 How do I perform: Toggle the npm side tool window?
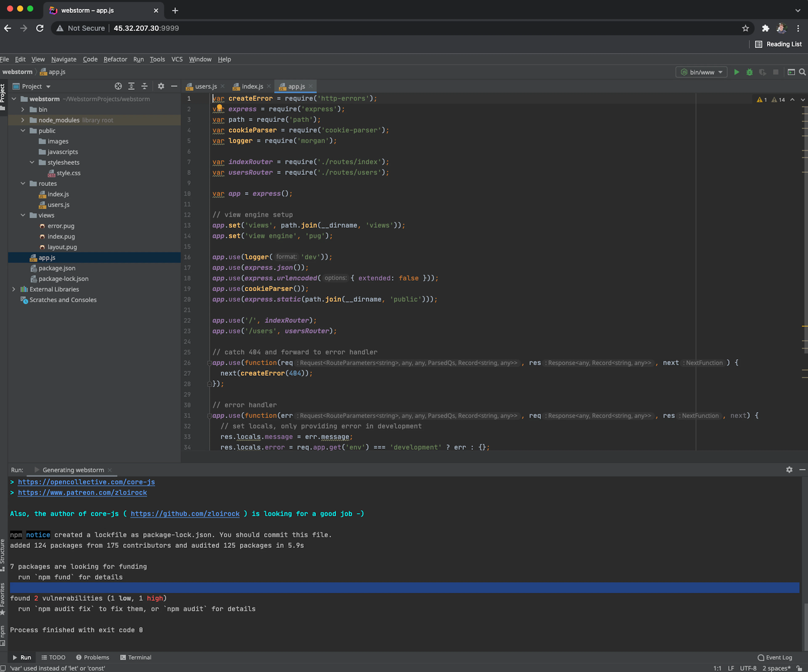(3, 635)
